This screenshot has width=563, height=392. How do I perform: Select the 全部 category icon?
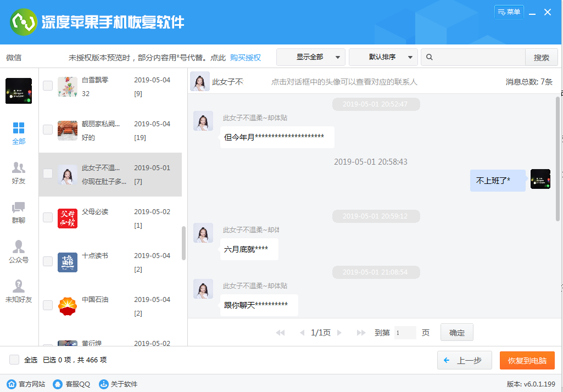[x=19, y=133]
